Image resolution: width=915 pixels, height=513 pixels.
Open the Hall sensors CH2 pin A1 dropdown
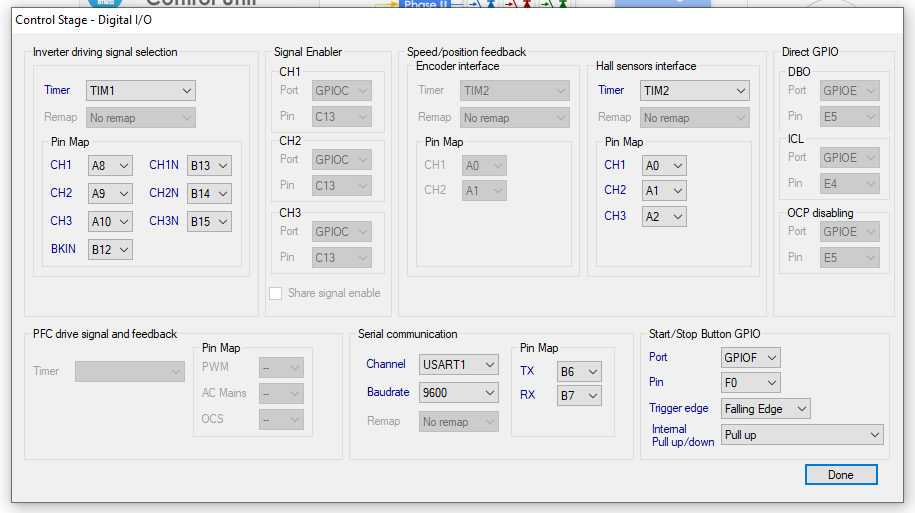pos(664,190)
